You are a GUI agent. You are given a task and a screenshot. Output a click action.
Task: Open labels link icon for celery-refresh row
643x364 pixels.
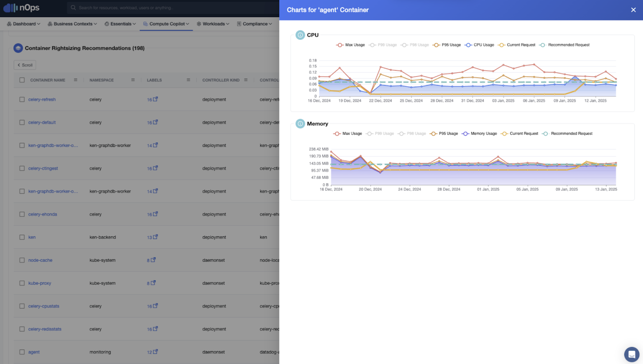coord(155,99)
